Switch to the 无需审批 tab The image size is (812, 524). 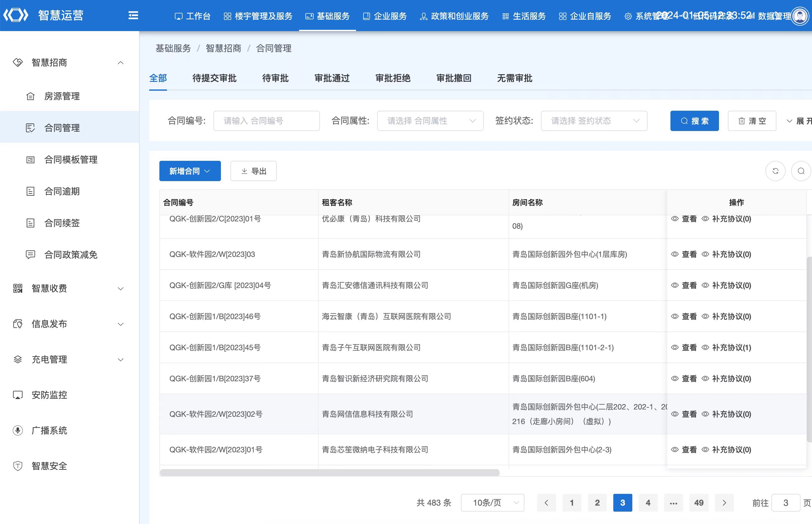tap(515, 78)
